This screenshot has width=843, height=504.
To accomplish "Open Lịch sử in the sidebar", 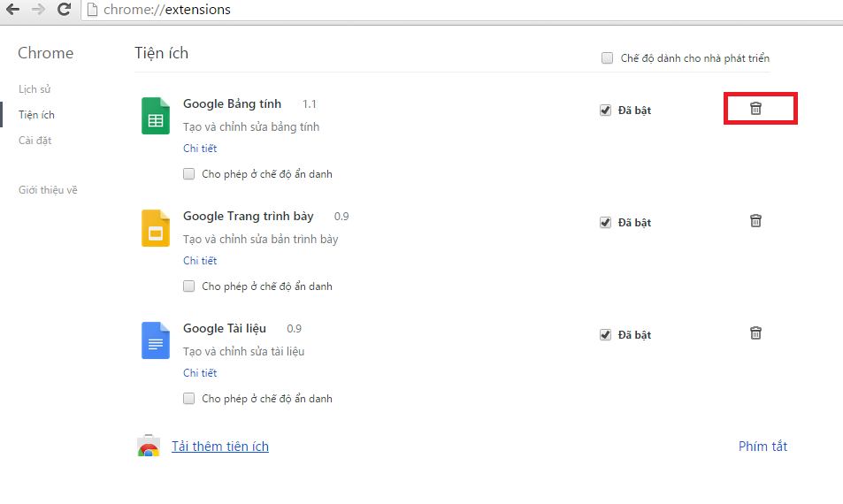I will 34,89.
